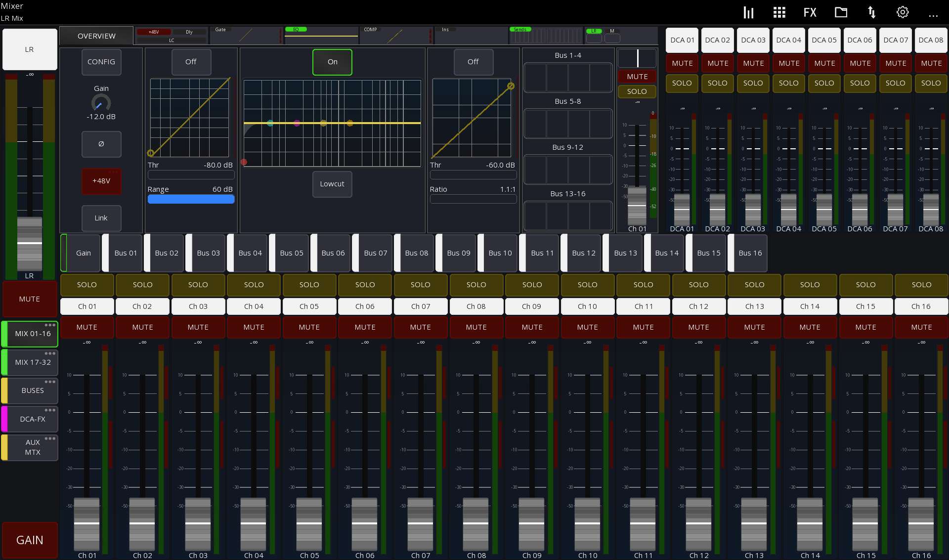Select the magenta EQ band point
The height and width of the screenshot is (560, 949).
tap(297, 123)
